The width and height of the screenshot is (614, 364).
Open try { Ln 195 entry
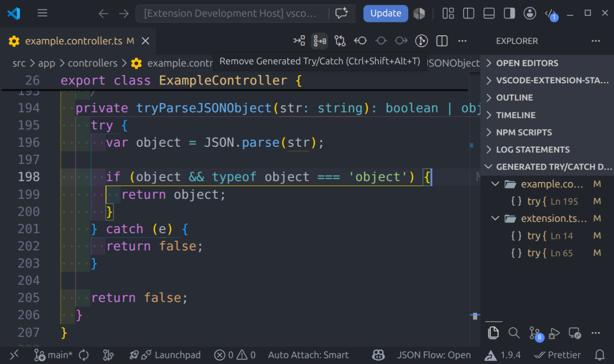547,201
